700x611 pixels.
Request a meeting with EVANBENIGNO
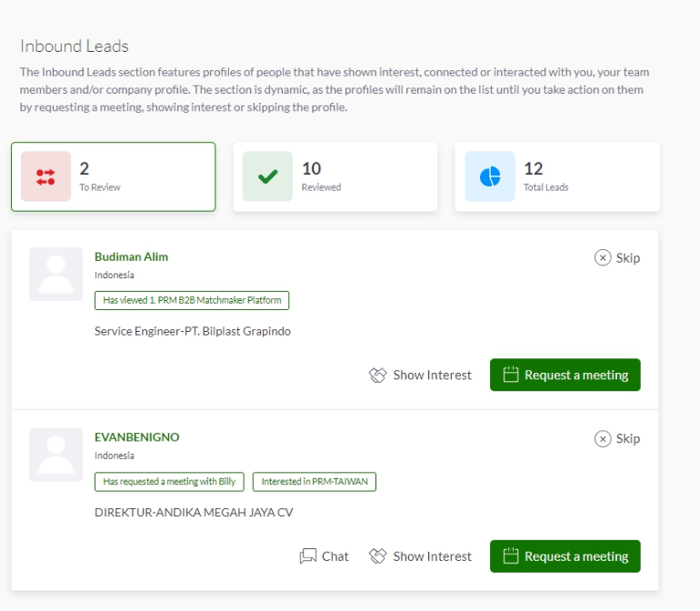[565, 556]
